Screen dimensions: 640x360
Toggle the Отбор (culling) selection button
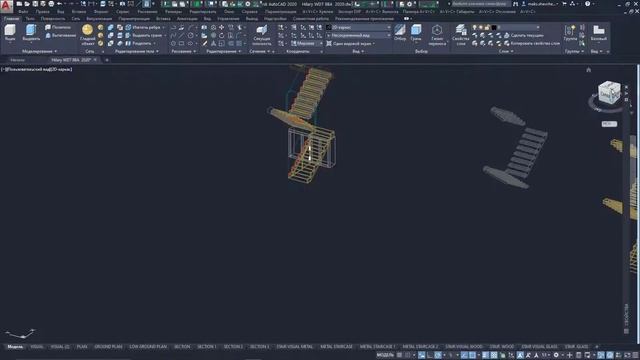tap(400, 33)
